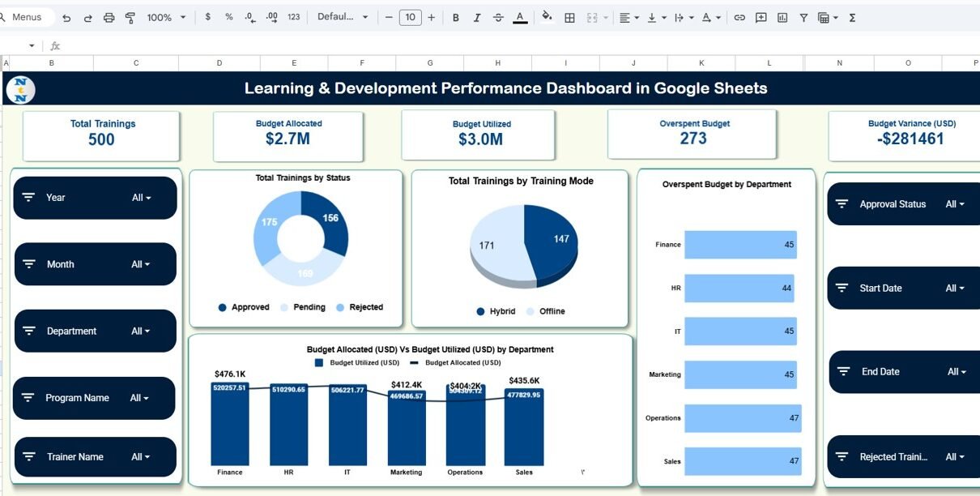Open the Borders tool
This screenshot has width=980, height=496.
click(x=569, y=18)
